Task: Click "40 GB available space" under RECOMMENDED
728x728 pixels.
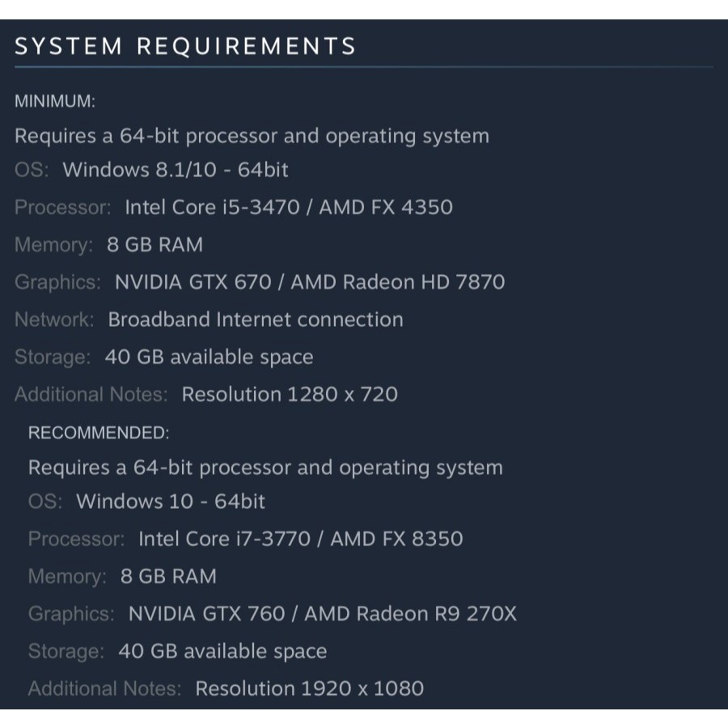Action: click(x=222, y=651)
